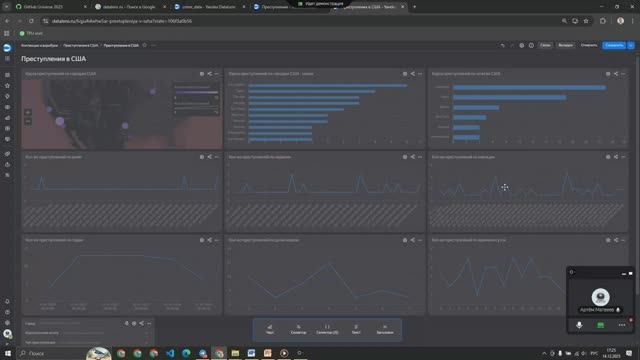Zoom in on the city map with the plus button
This screenshot has width=640, height=360.
coord(28,112)
